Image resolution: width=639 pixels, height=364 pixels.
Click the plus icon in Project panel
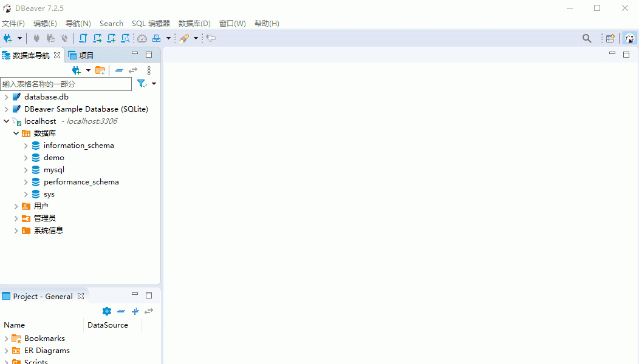(135, 311)
